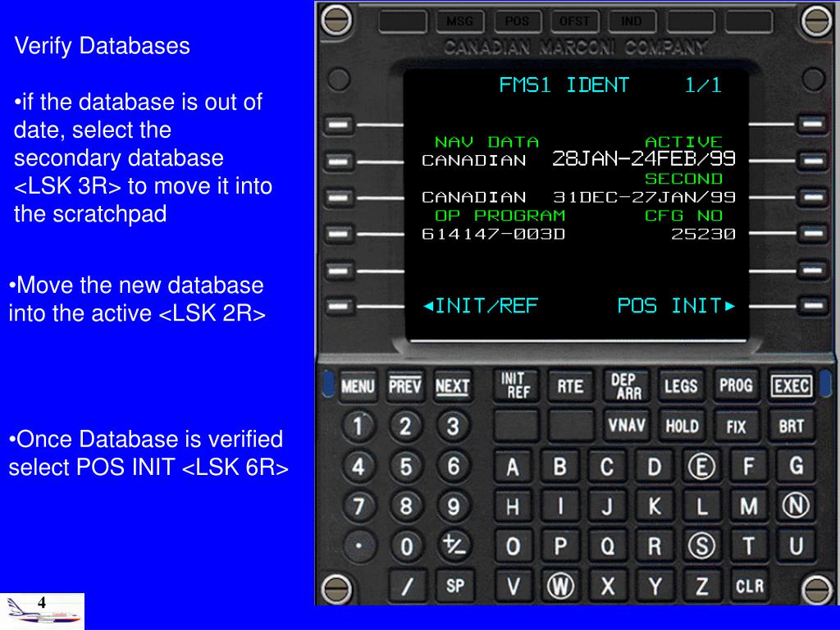840x630 pixels.
Task: Click numeric key 1
Action: tap(358, 426)
